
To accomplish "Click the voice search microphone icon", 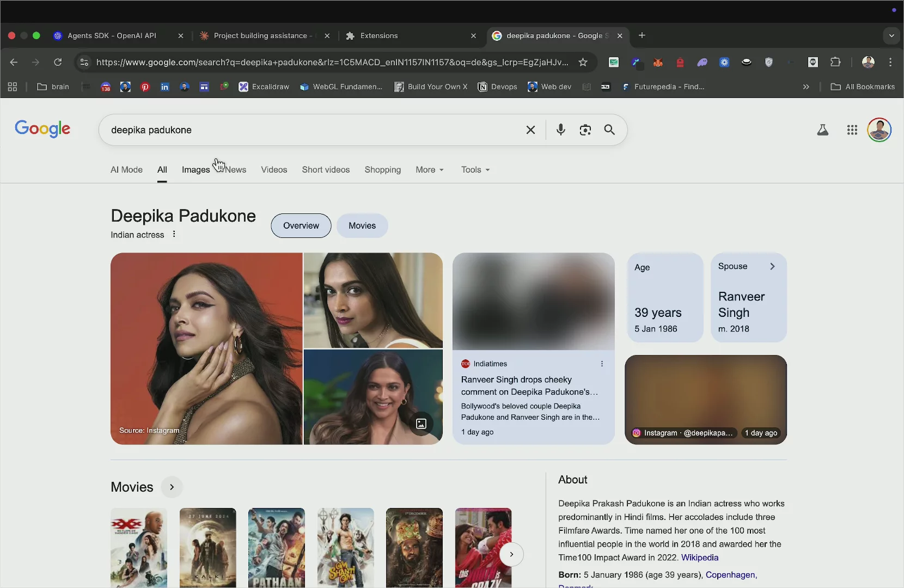I will 560,130.
